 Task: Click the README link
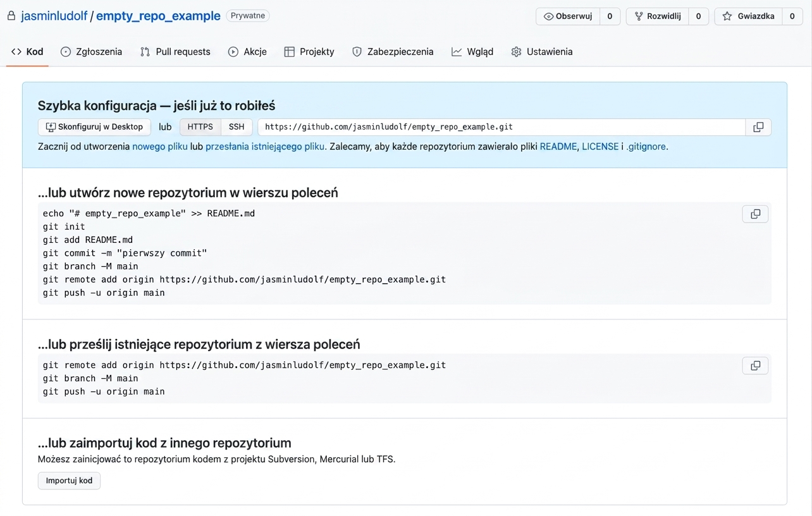(x=558, y=147)
